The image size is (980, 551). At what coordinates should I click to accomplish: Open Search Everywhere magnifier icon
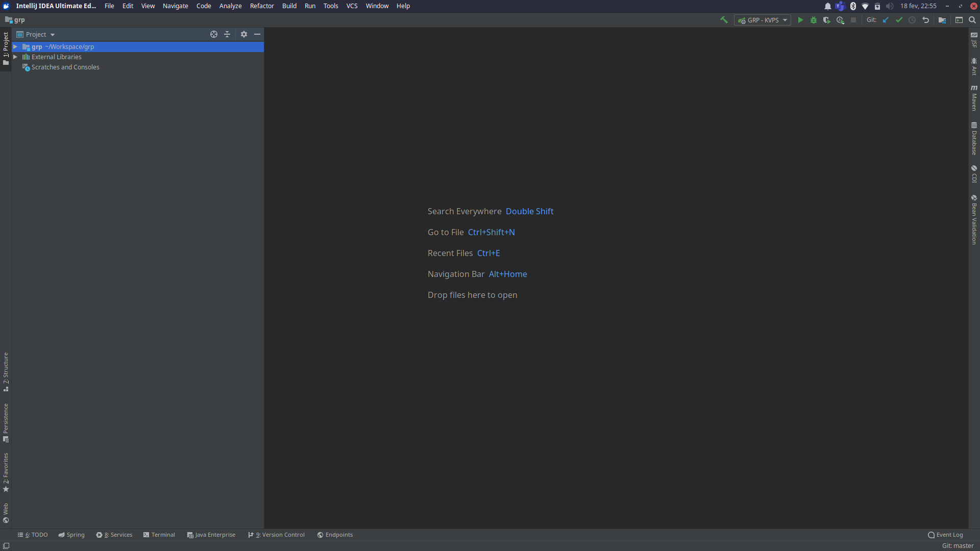pyautogui.click(x=972, y=20)
